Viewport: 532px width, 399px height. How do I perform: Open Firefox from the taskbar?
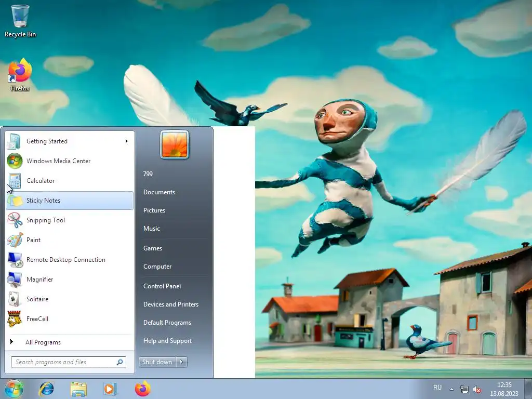point(143,389)
